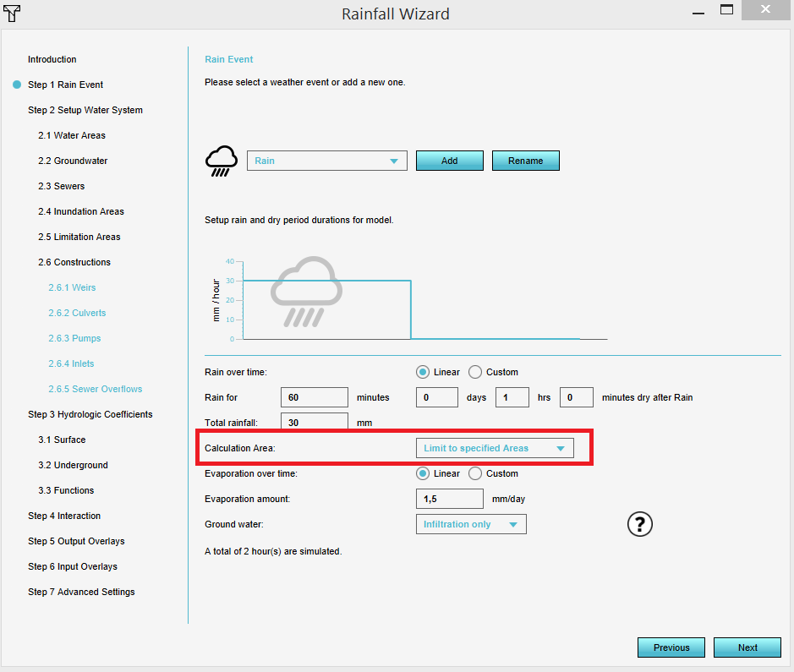794x672 pixels.
Task: Choose Custom for Evaporation over time
Action: [475, 473]
